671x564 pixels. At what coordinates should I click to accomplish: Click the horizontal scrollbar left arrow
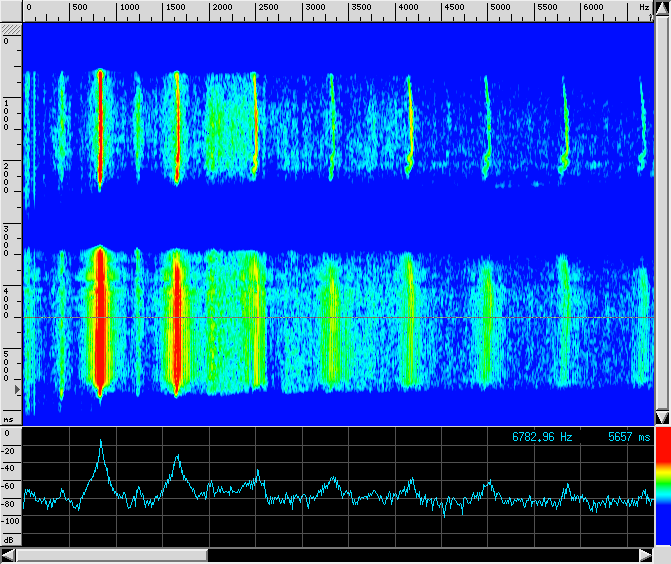[x=8, y=555]
